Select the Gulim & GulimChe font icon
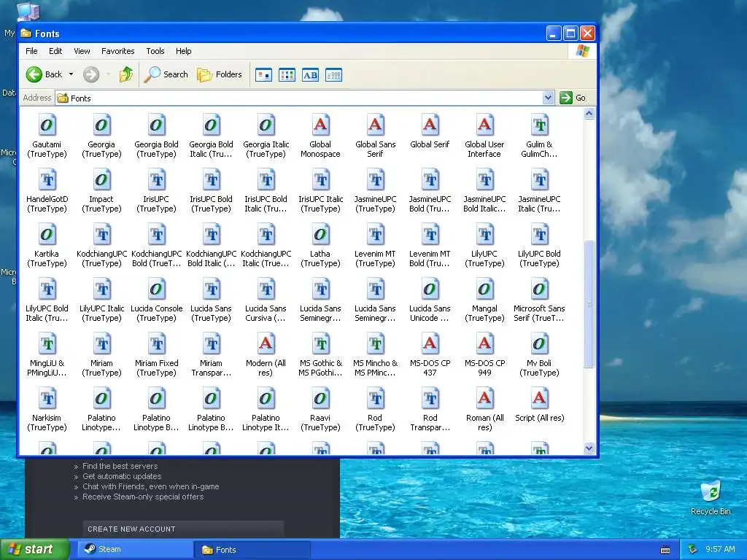This screenshot has height=560, width=747. [x=539, y=125]
